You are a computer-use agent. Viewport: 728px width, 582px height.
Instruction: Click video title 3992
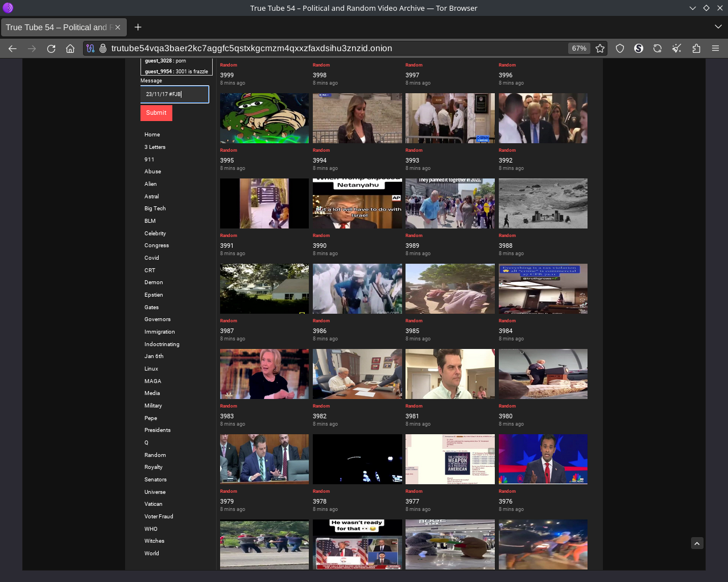click(506, 160)
